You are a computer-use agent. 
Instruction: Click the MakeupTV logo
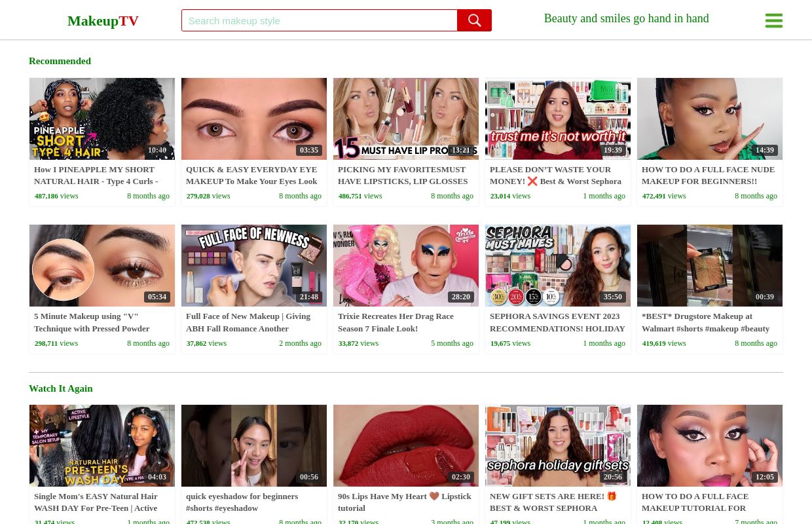point(103,20)
